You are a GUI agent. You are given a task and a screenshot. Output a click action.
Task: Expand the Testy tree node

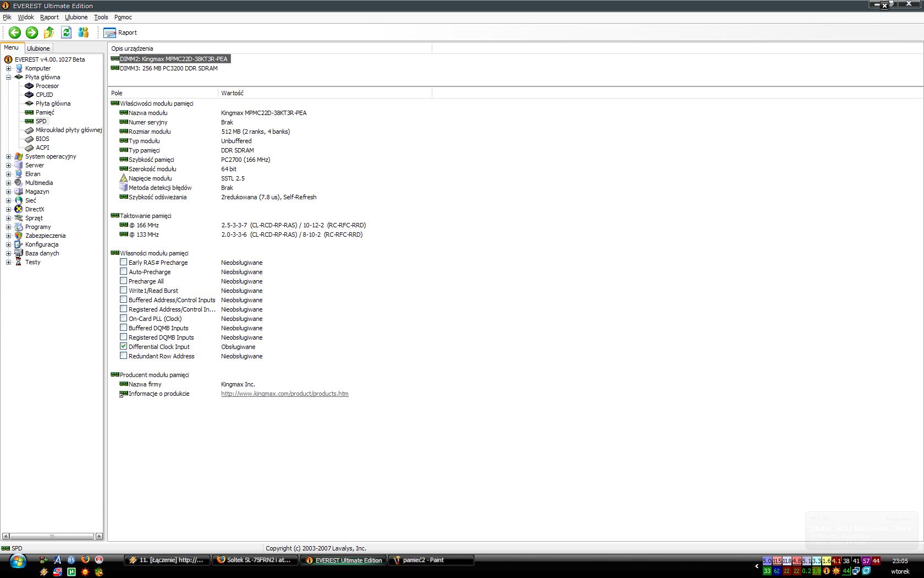[8, 262]
